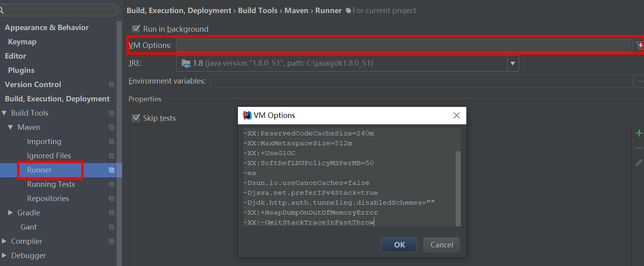Open the JRE dropdown arrow
Screen dimensions: 644x266
(513, 63)
